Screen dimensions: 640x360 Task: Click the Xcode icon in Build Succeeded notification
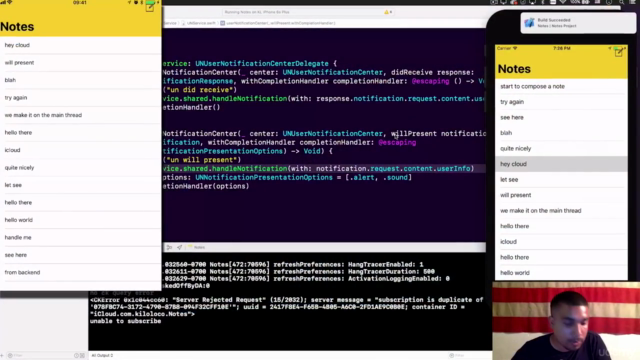point(529,23)
